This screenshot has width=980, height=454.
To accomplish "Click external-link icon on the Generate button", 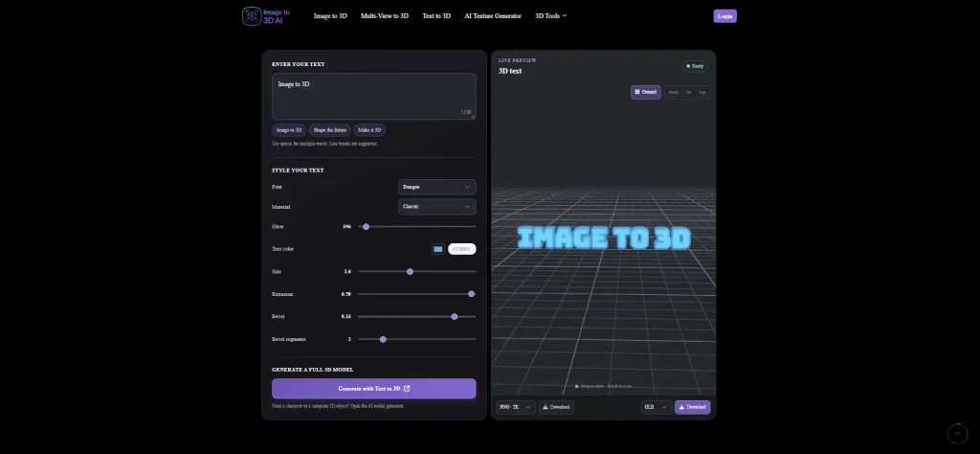I will coord(407,388).
